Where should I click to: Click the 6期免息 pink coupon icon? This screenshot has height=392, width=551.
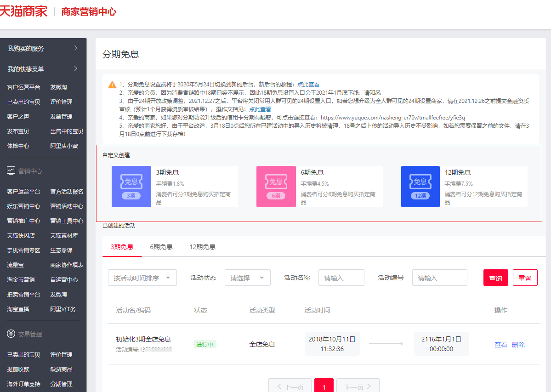(276, 187)
